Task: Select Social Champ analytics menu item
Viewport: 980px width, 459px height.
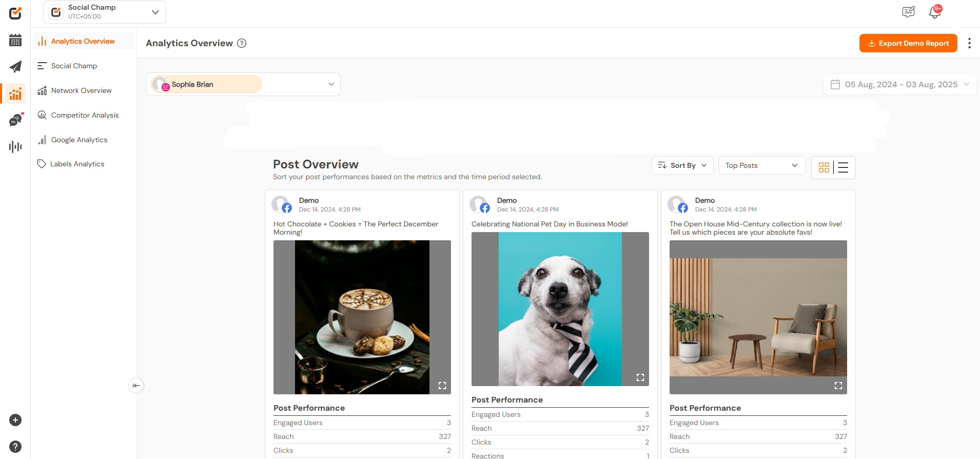Action: point(84,66)
